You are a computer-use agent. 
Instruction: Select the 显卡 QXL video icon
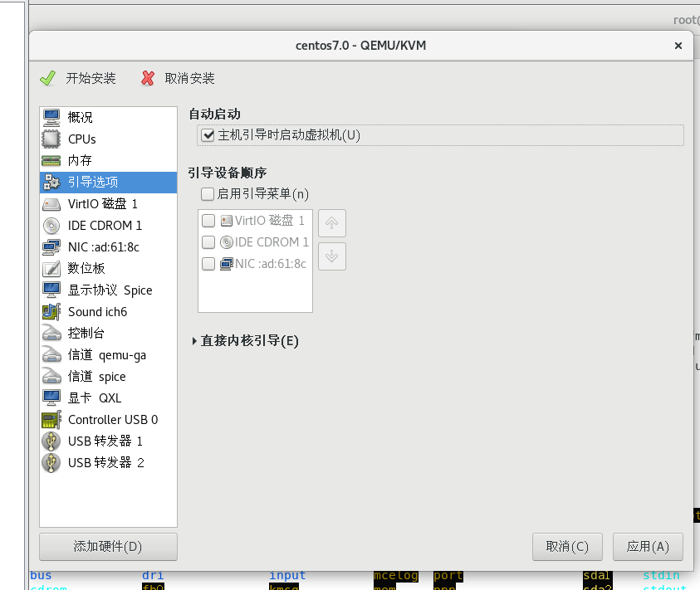click(51, 397)
